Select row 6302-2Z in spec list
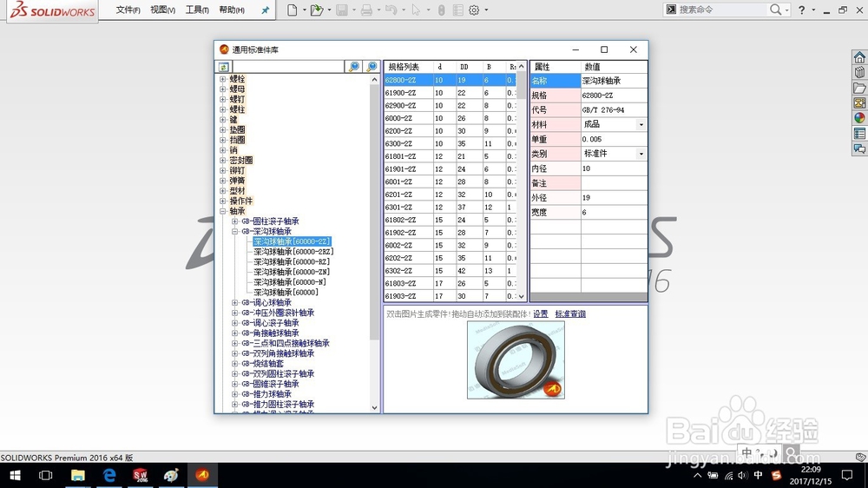 [x=450, y=271]
